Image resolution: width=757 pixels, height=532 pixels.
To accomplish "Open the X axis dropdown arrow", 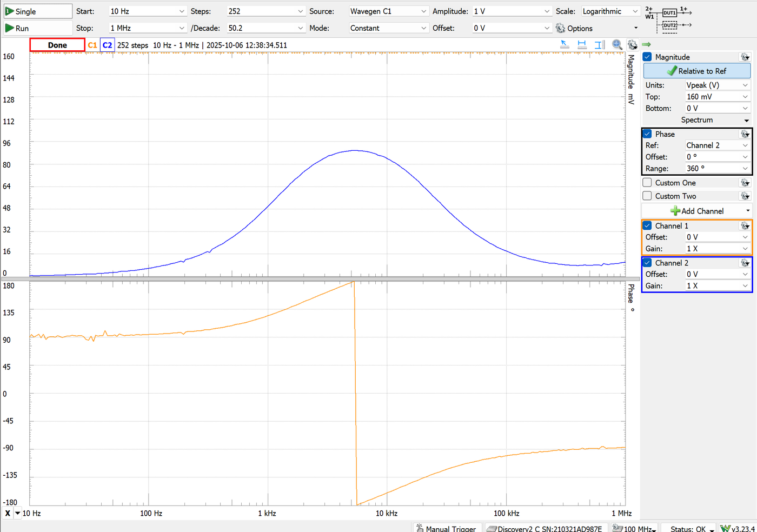I will pos(18,513).
